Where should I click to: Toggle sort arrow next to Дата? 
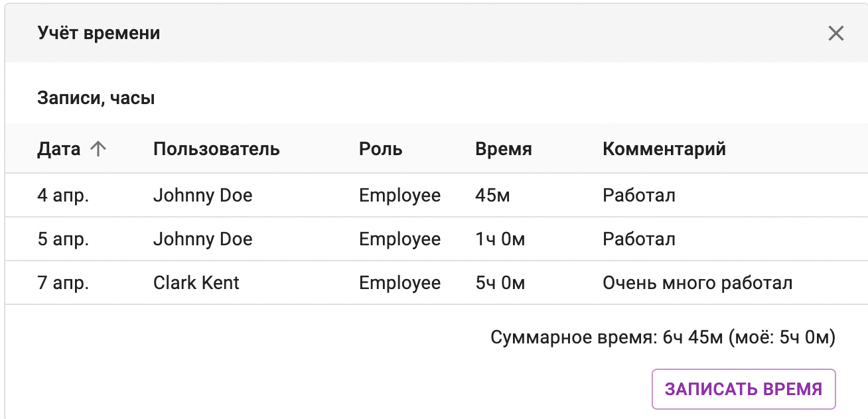click(x=98, y=149)
